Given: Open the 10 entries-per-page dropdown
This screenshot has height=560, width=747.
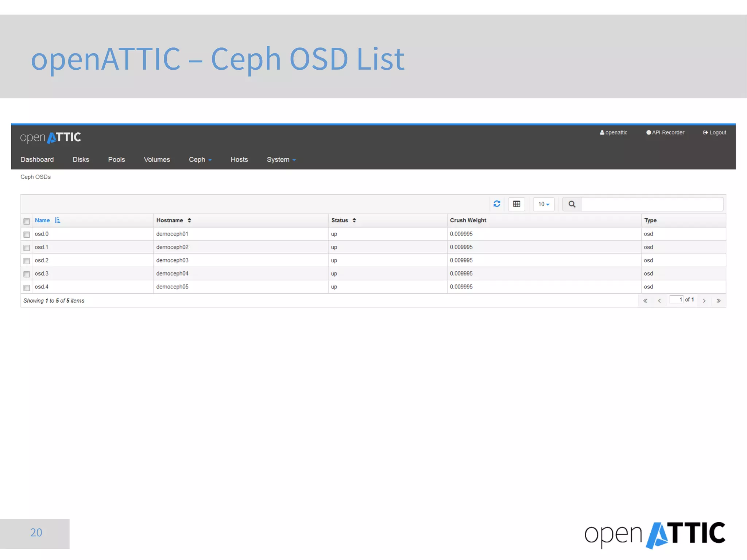Looking at the screenshot, I should 543,204.
